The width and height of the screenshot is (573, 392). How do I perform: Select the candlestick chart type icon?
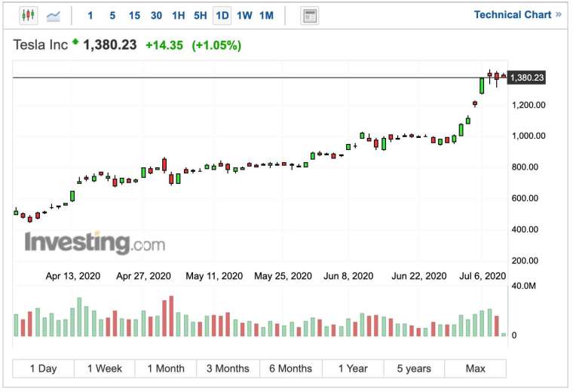(28, 15)
